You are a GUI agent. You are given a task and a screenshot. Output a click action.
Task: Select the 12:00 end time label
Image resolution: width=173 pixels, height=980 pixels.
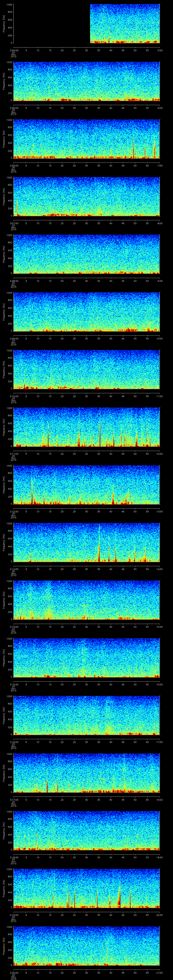159,454
